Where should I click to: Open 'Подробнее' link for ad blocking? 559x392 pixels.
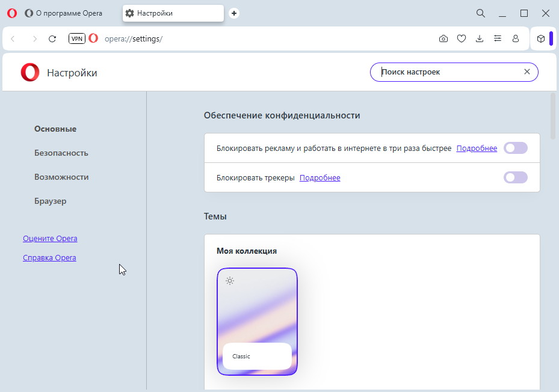(x=477, y=149)
